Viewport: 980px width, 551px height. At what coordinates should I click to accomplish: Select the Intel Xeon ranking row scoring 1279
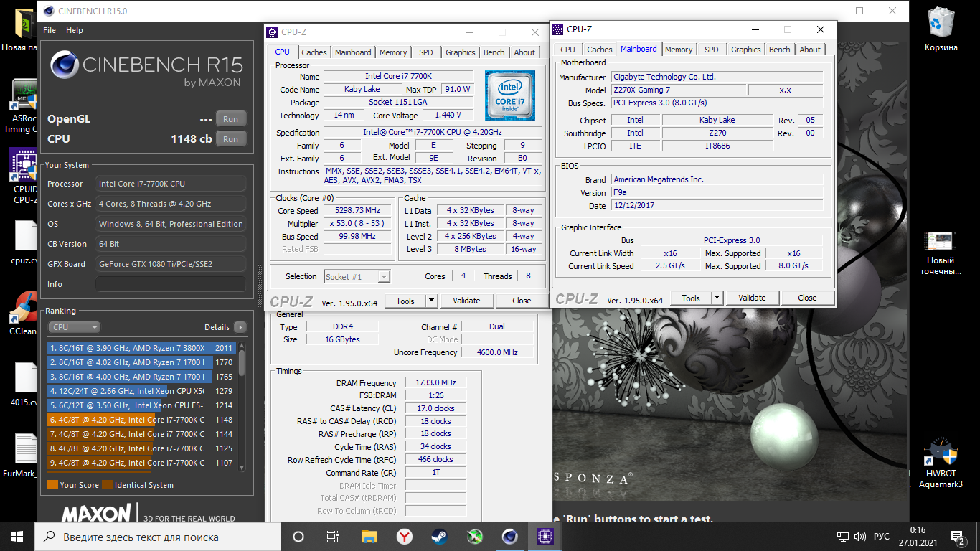click(x=141, y=391)
